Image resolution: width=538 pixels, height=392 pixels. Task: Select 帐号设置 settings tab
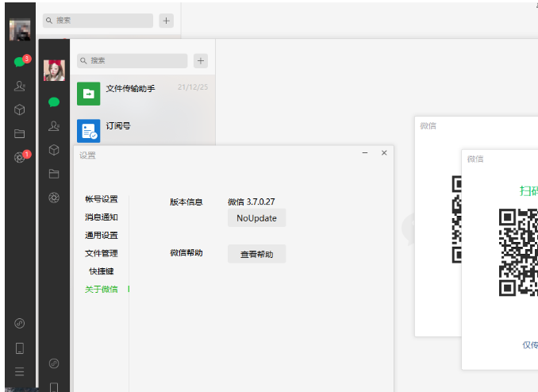point(102,199)
